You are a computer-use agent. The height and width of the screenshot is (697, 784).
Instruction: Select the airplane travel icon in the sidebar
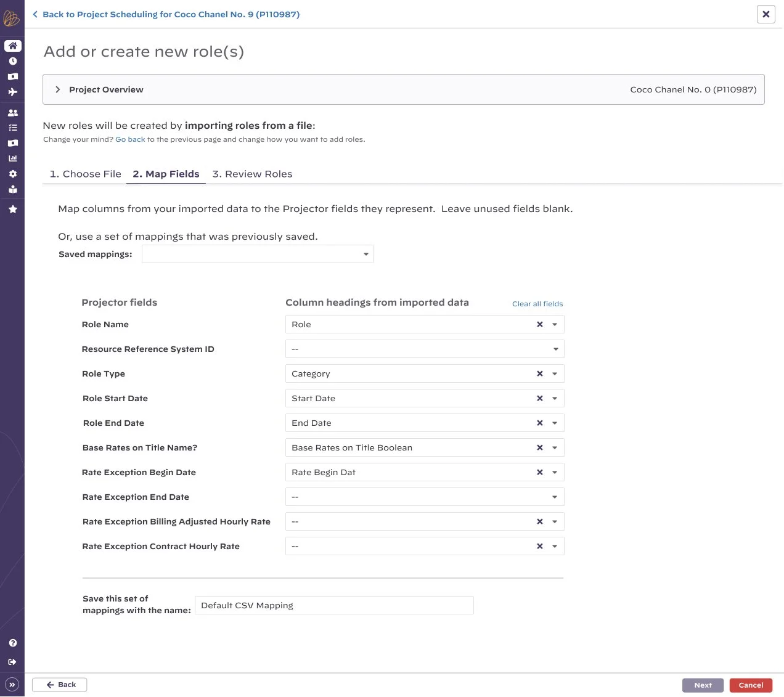click(12, 92)
